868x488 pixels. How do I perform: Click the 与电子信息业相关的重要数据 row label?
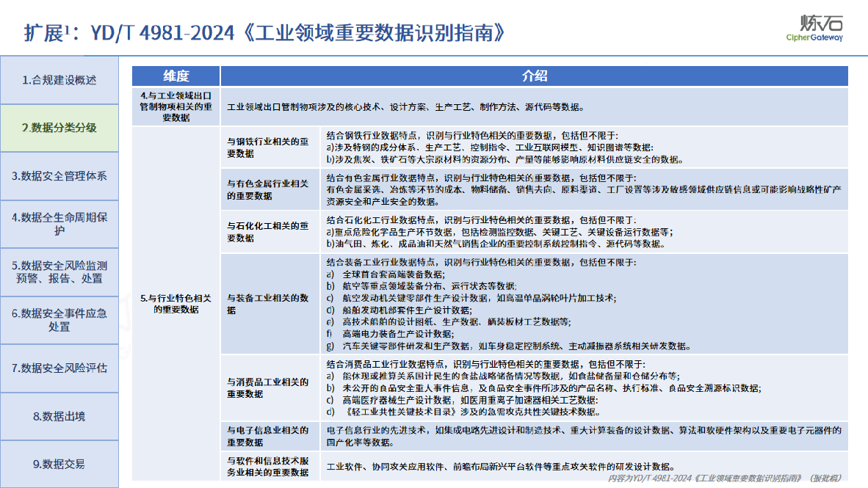267,436
